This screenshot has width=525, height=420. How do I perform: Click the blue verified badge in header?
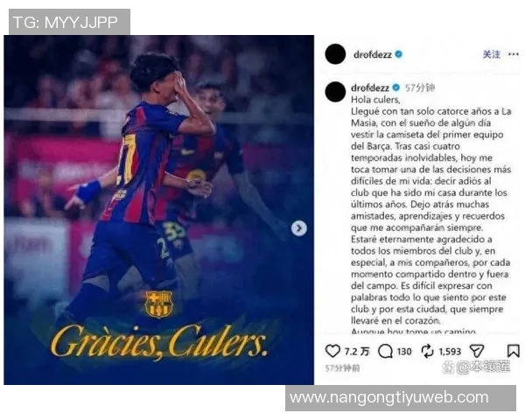(x=398, y=54)
